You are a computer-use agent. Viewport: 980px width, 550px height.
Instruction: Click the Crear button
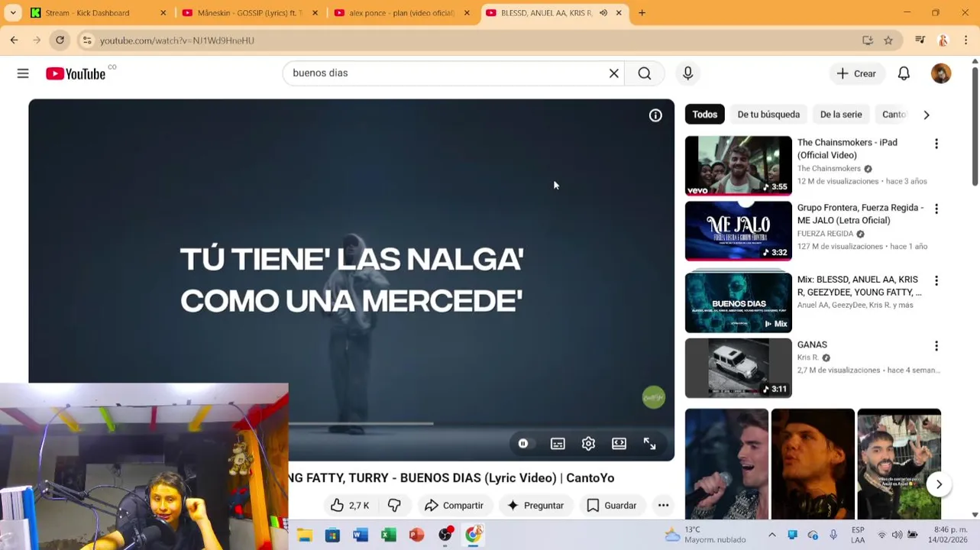[856, 73]
